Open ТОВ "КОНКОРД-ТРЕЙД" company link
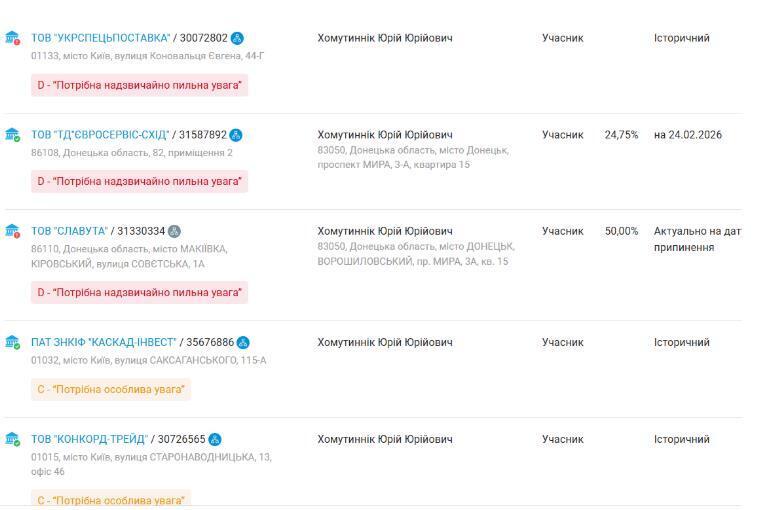This screenshot has height=510, width=767. click(x=89, y=439)
